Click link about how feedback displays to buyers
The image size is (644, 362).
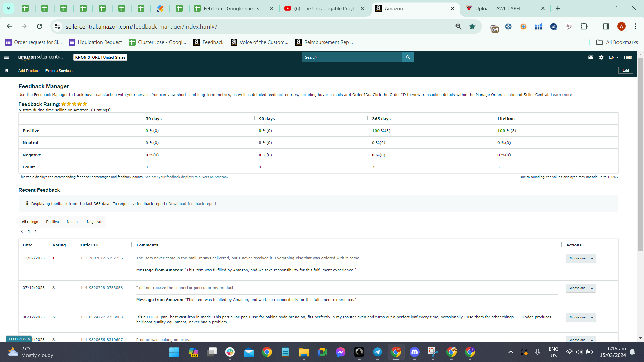(186, 177)
